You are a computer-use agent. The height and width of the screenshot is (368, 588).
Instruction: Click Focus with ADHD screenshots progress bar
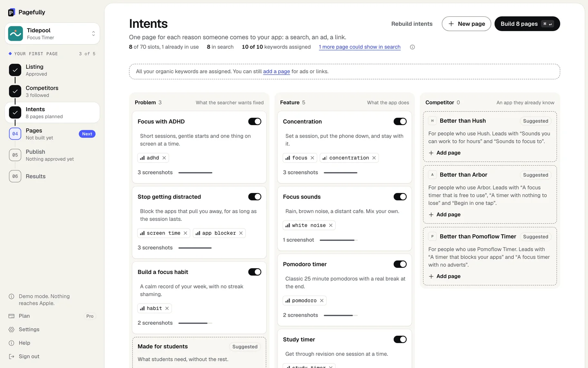coord(195,173)
